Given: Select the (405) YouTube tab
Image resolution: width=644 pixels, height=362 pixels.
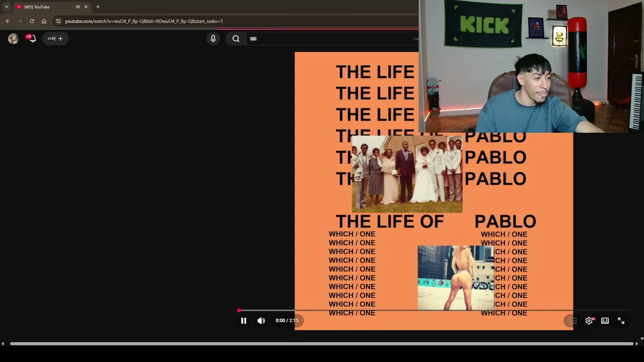Looking at the screenshot, I should pyautogui.click(x=51, y=7).
